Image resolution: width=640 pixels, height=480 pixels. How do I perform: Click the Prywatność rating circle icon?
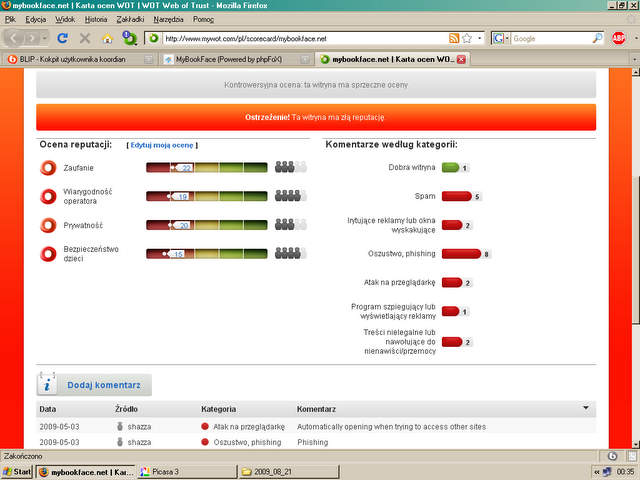click(48, 225)
